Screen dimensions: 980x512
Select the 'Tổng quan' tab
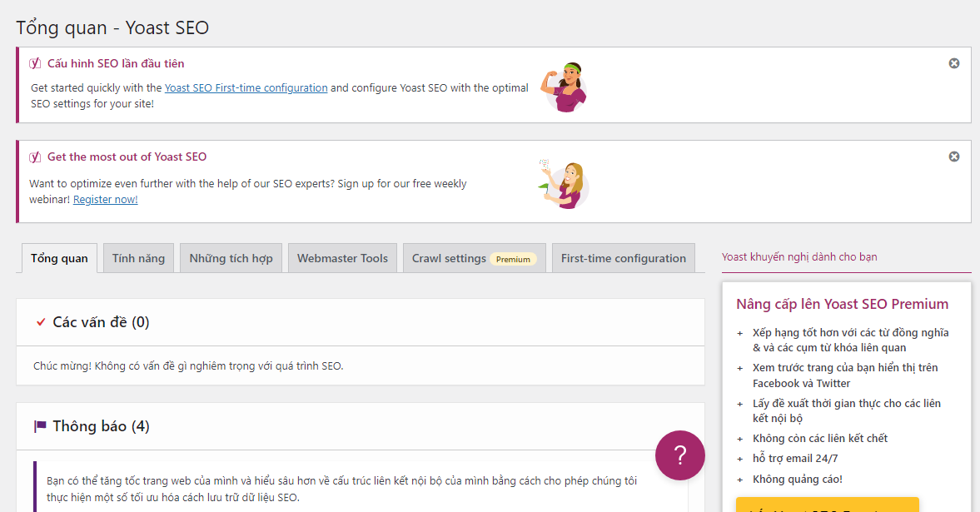(x=59, y=258)
